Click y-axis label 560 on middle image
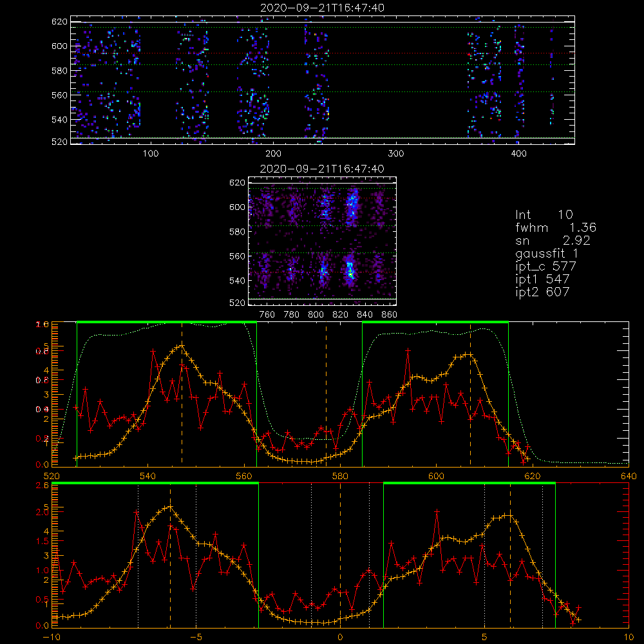The height and width of the screenshot is (644, 644). 237,256
